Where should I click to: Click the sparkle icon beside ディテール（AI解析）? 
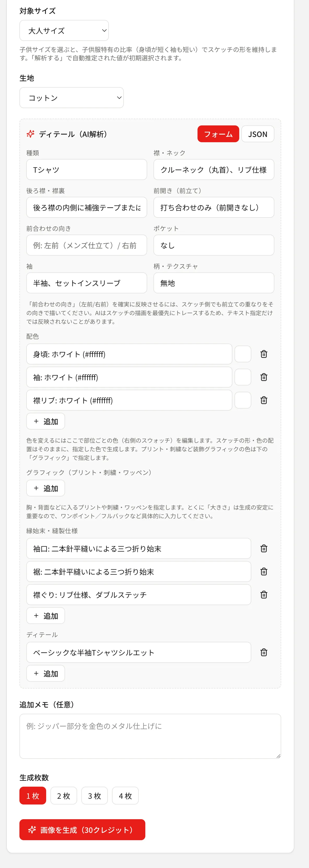click(31, 134)
